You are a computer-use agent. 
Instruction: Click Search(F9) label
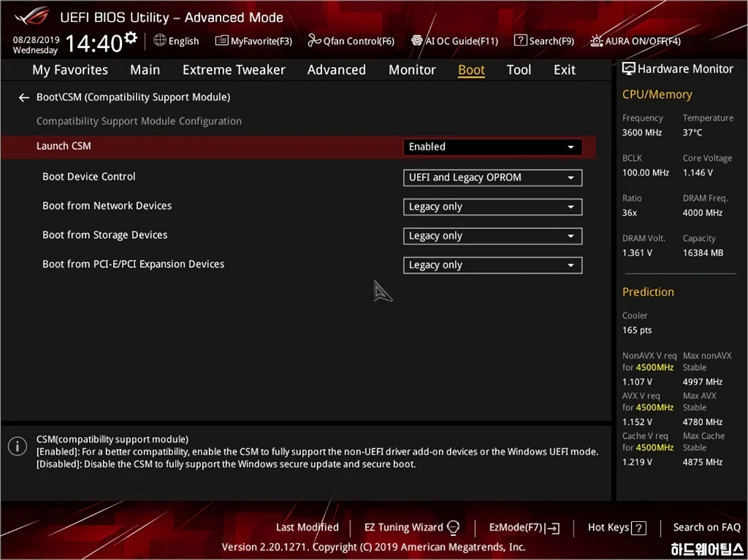click(552, 41)
